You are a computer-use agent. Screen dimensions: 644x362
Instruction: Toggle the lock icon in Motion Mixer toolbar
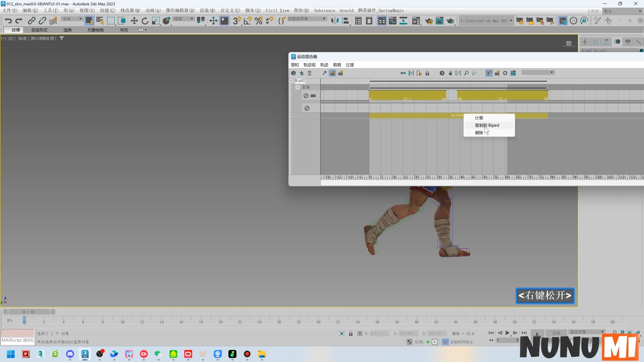pos(427,73)
